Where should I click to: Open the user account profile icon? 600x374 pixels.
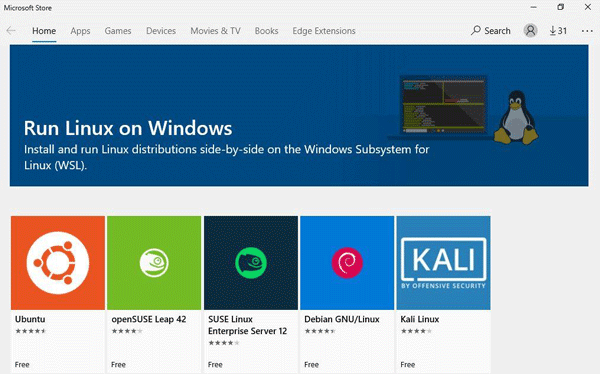[530, 31]
